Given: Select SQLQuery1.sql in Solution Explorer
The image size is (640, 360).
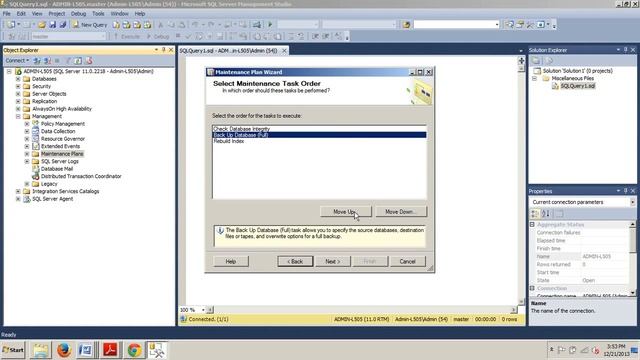Looking at the screenshot, I should click(x=578, y=86).
